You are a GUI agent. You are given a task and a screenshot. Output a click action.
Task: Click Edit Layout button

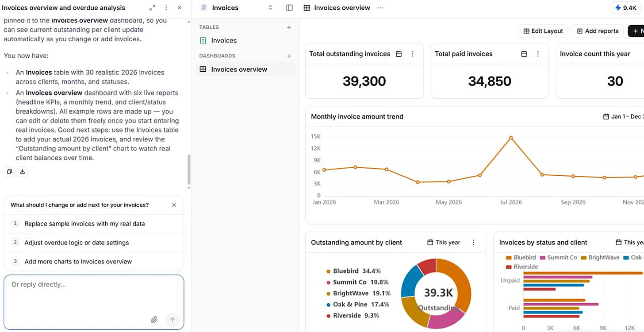coord(543,31)
